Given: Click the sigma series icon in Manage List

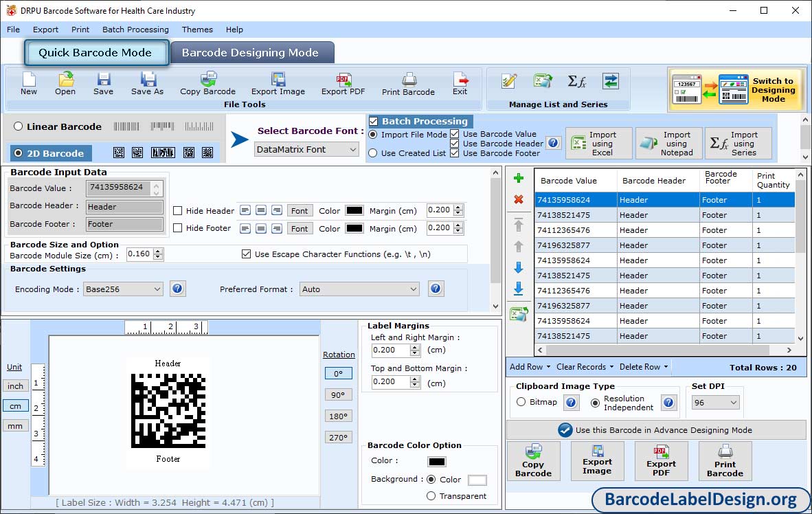Looking at the screenshot, I should [577, 81].
